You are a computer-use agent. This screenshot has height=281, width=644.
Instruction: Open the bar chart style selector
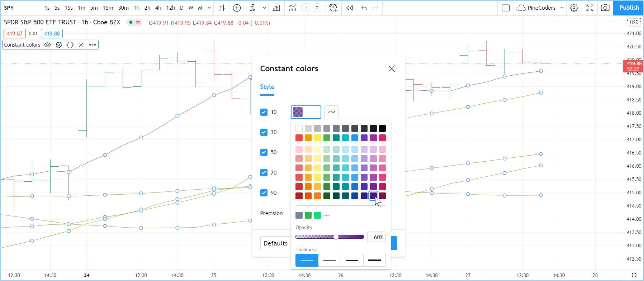(x=222, y=8)
